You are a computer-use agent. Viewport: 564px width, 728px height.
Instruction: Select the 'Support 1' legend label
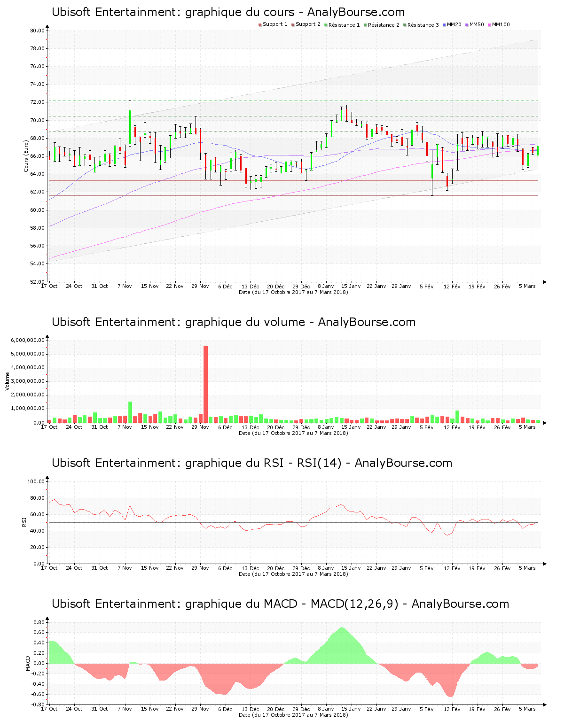tap(275, 24)
